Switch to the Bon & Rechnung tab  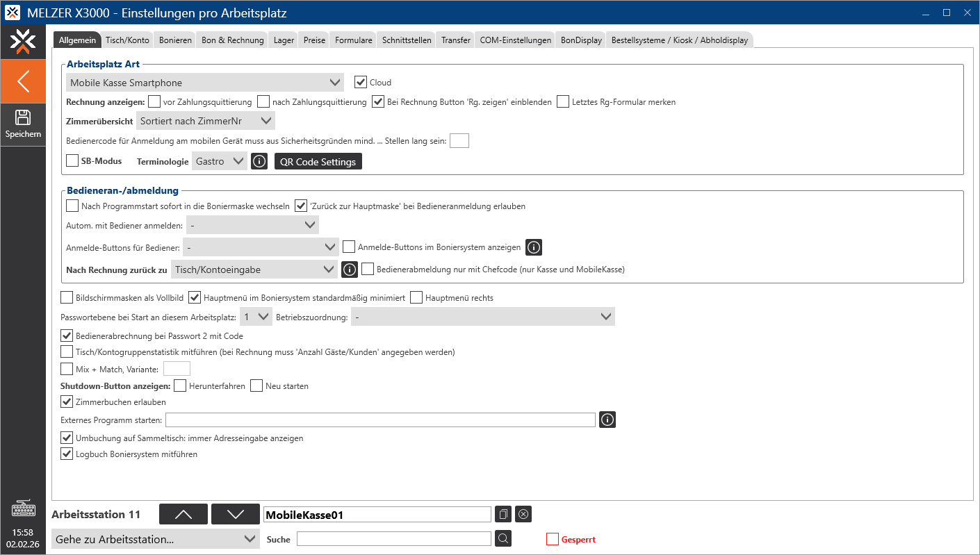233,40
